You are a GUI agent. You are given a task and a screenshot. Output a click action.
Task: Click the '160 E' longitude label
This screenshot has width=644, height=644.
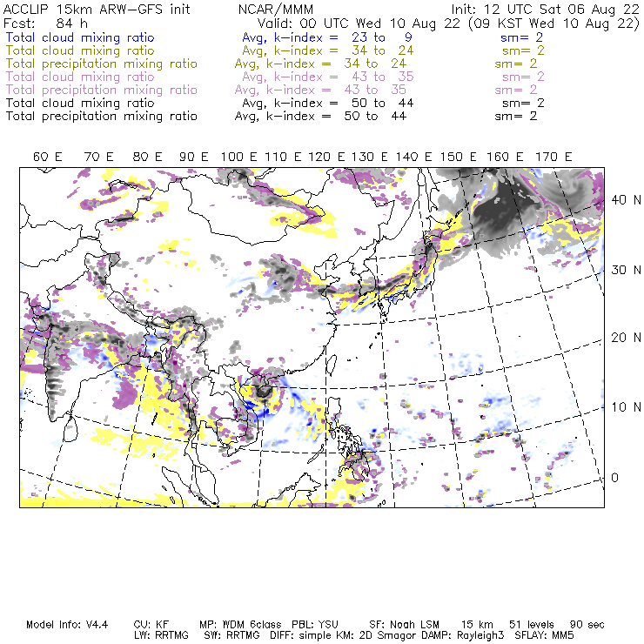click(x=505, y=157)
